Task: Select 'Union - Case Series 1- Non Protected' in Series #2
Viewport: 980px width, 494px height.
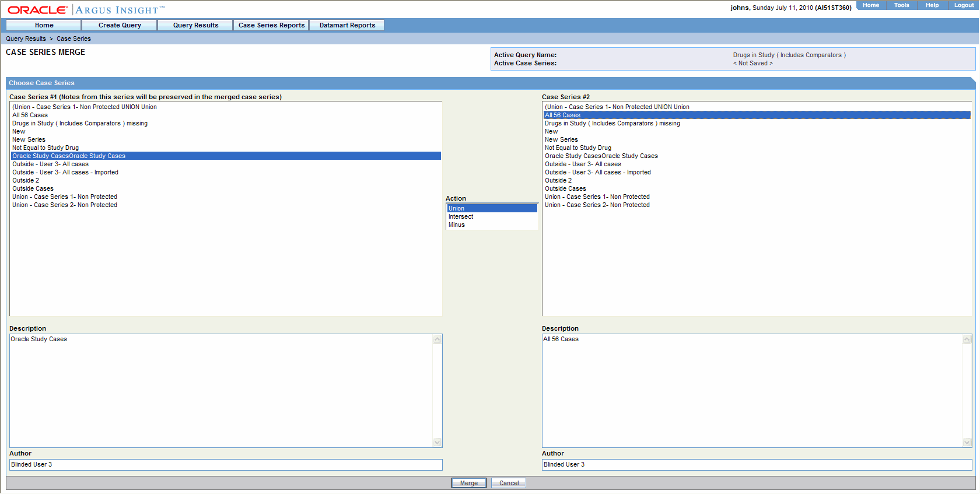Action: [x=757, y=197]
